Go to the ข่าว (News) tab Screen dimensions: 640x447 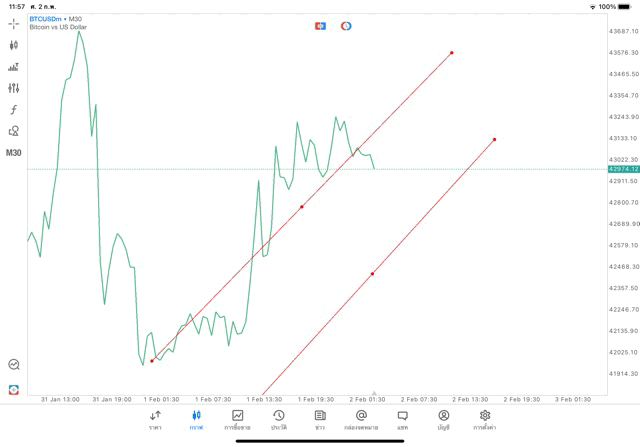[x=320, y=419]
